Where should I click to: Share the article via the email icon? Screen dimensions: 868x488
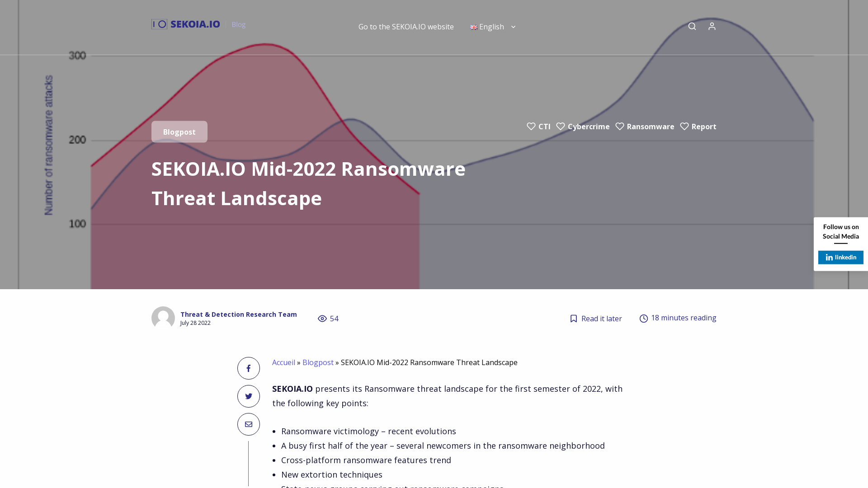tap(248, 424)
